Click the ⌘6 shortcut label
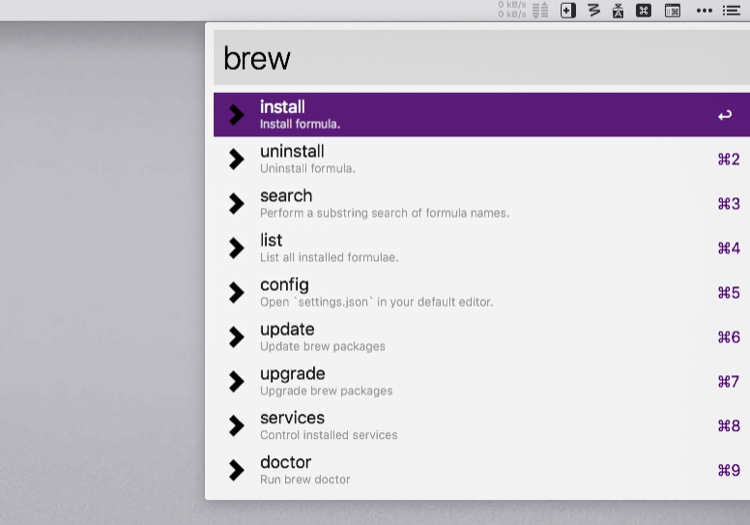 [729, 337]
